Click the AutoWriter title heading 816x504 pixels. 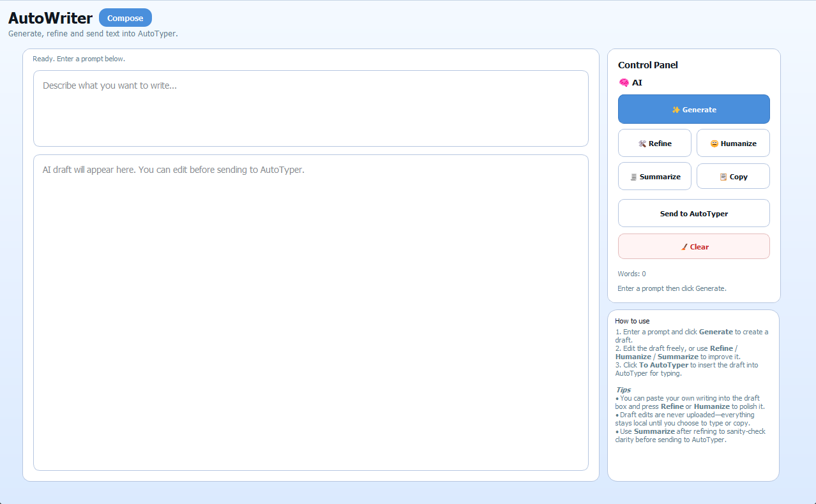pos(49,18)
